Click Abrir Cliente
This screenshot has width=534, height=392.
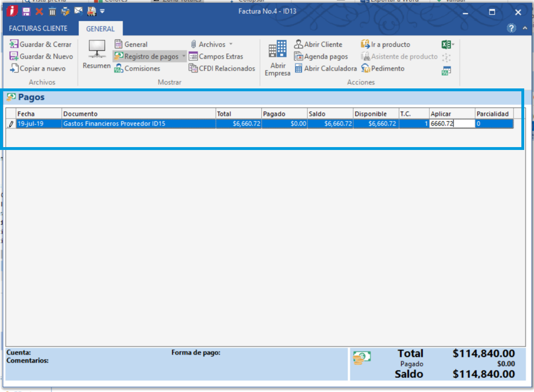click(319, 44)
